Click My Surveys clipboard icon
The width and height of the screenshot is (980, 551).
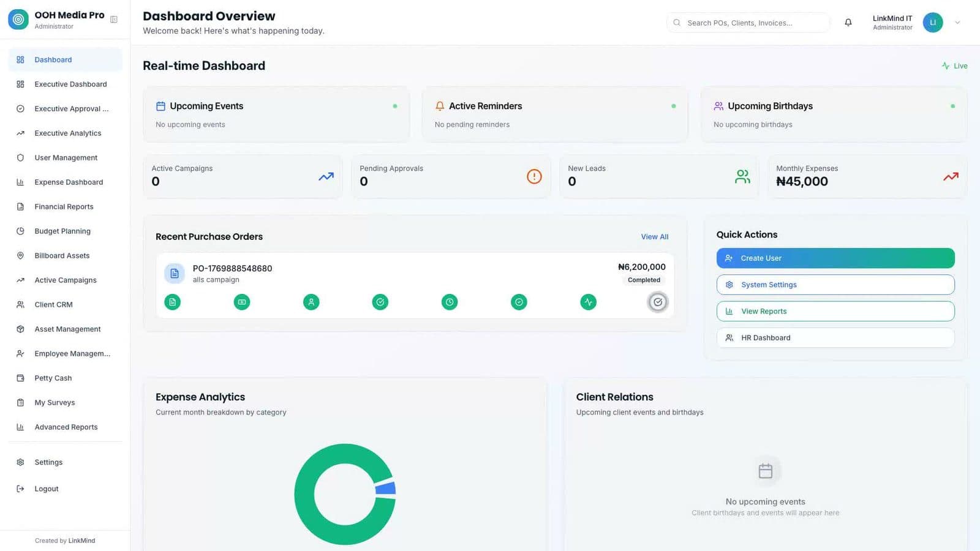point(20,402)
